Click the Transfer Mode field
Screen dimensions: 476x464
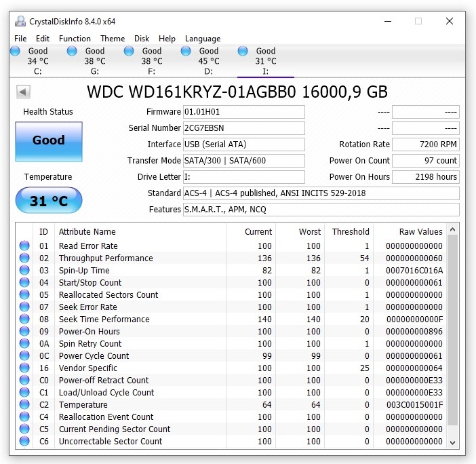pos(244,161)
